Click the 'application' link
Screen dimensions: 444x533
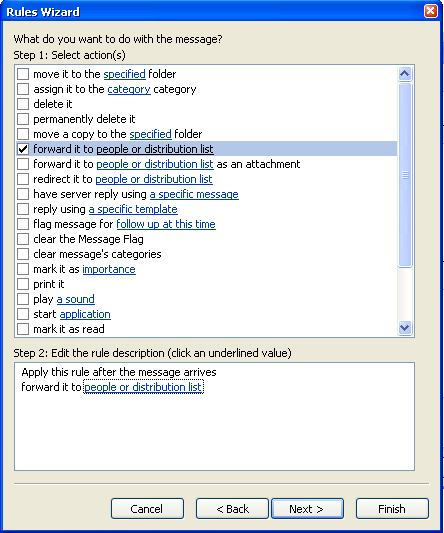[x=85, y=314]
